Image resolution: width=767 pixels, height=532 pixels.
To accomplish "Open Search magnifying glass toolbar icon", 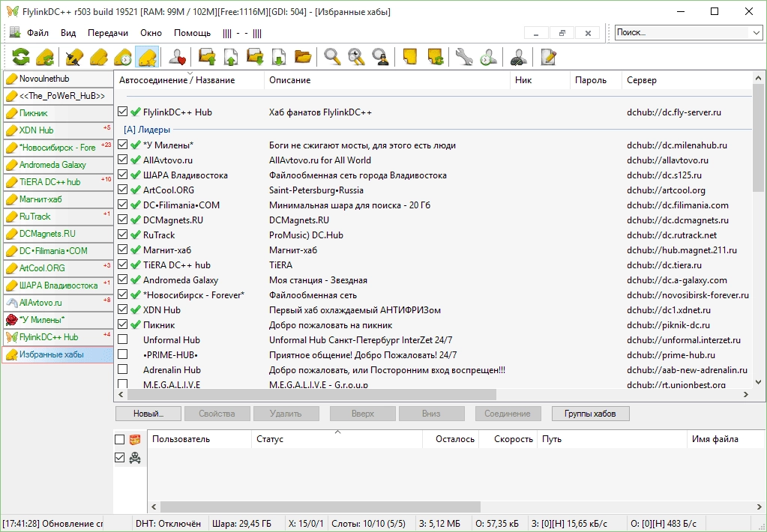I will tap(333, 57).
